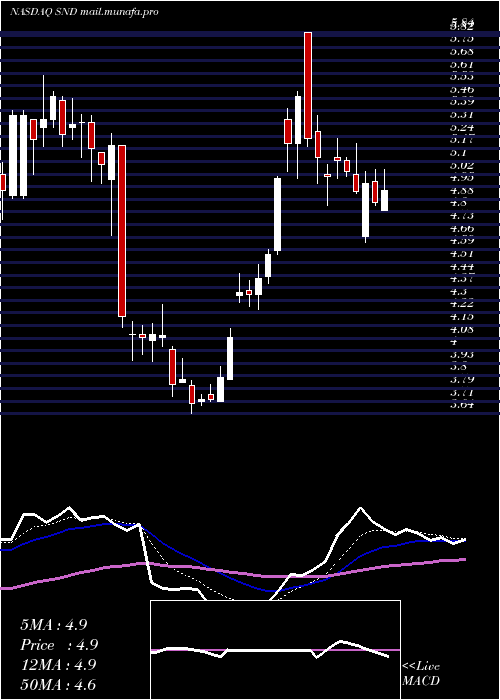Screen dimensions: 500x700
Task: Click the 3.93 price axis label
Action: (x=462, y=354)
